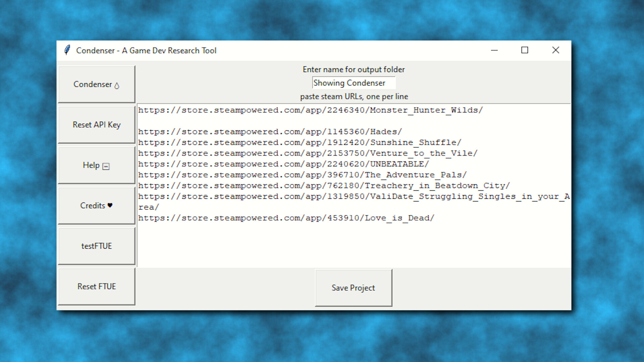Click the droplet icon on the Condenser button
The width and height of the screenshot is (644, 362).
tap(116, 85)
